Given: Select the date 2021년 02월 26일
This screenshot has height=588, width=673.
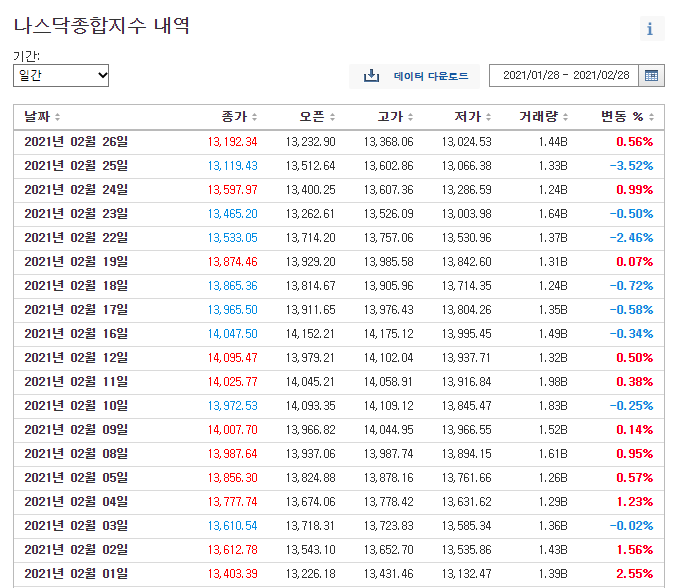Looking at the screenshot, I should 76,142.
